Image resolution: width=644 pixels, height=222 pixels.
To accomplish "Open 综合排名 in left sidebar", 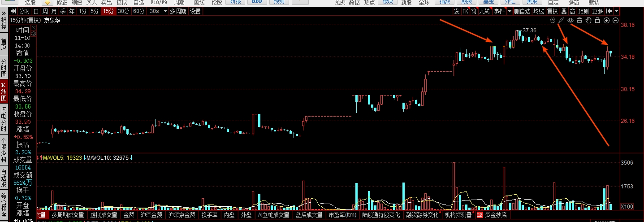I will tap(4, 206).
